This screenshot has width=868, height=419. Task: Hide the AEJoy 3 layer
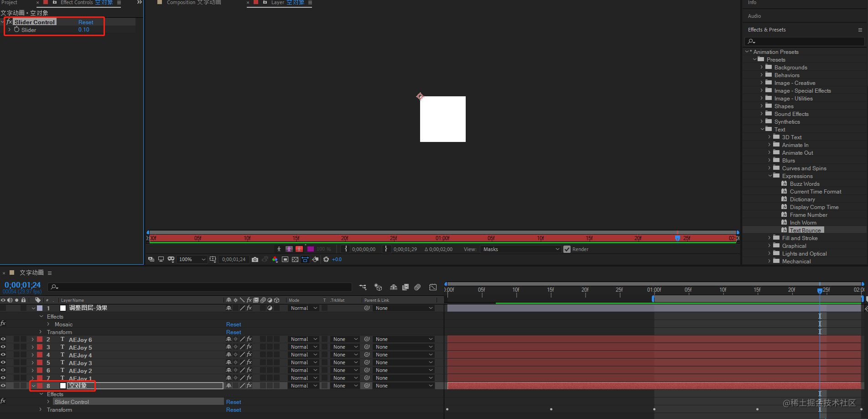click(3, 362)
